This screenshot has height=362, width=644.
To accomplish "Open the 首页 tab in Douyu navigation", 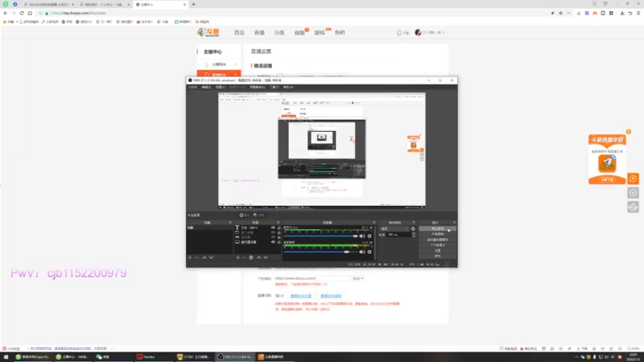I will (239, 33).
